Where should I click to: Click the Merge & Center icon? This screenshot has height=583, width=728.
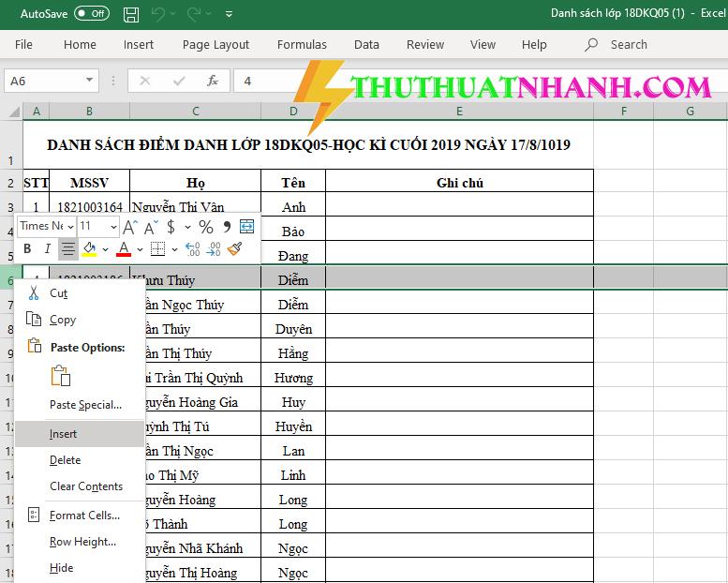pyautogui.click(x=246, y=226)
